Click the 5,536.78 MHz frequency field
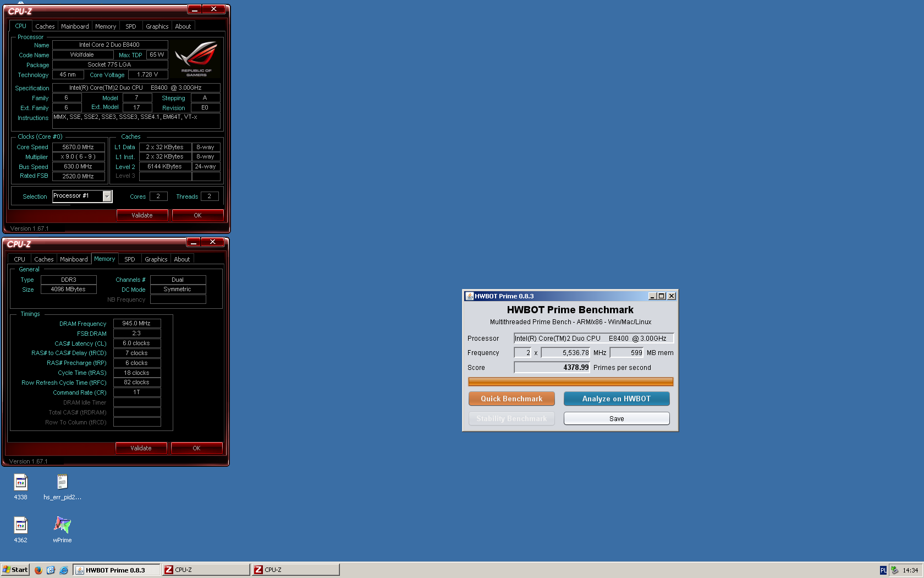The height and width of the screenshot is (578, 924). pyautogui.click(x=565, y=353)
